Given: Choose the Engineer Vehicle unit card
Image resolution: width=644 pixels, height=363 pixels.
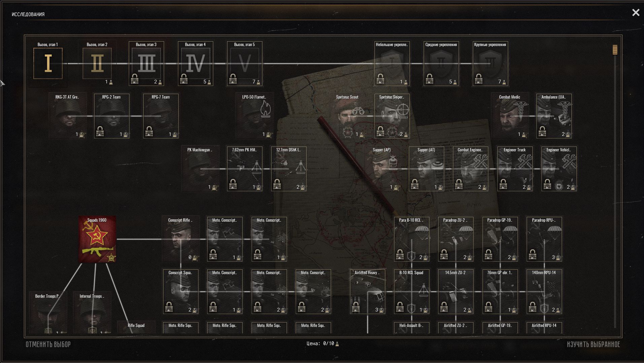Looking at the screenshot, I should [x=559, y=169].
